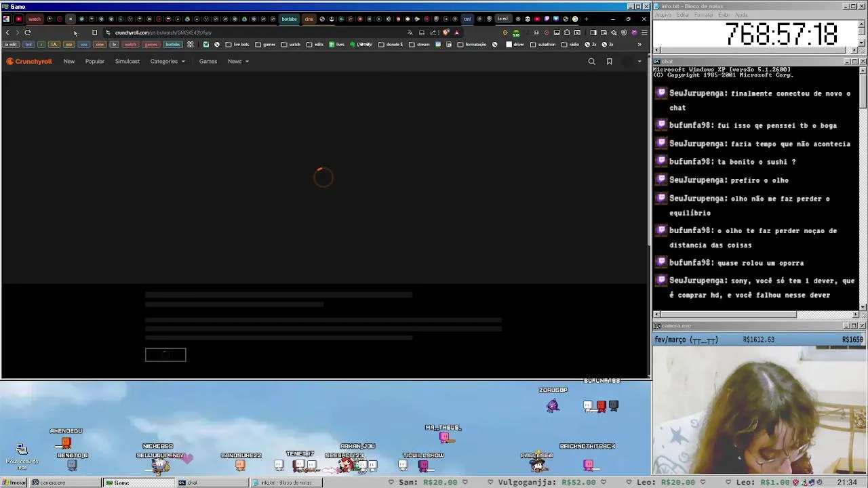
Task: Open the Games page on Crunchyroll
Action: [x=208, y=62]
